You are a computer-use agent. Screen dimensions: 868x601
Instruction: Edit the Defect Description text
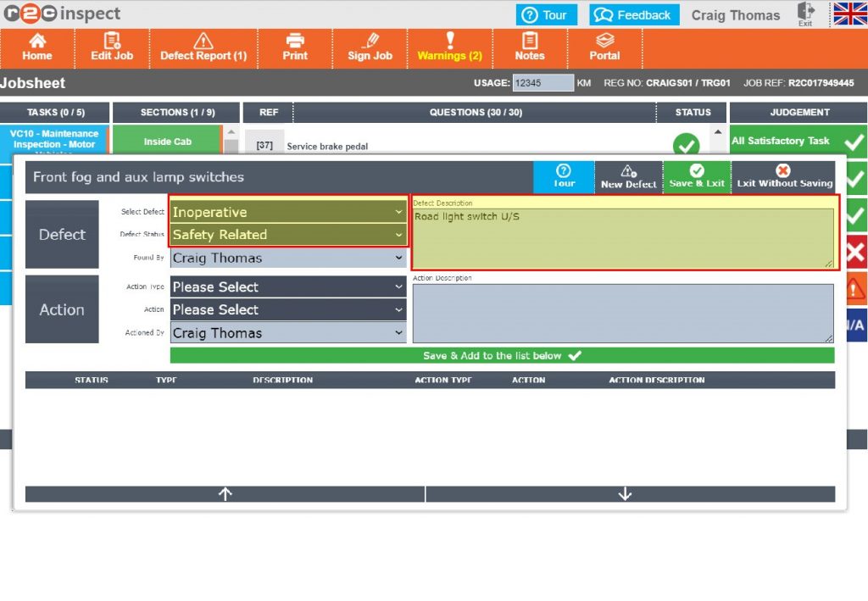(625, 233)
